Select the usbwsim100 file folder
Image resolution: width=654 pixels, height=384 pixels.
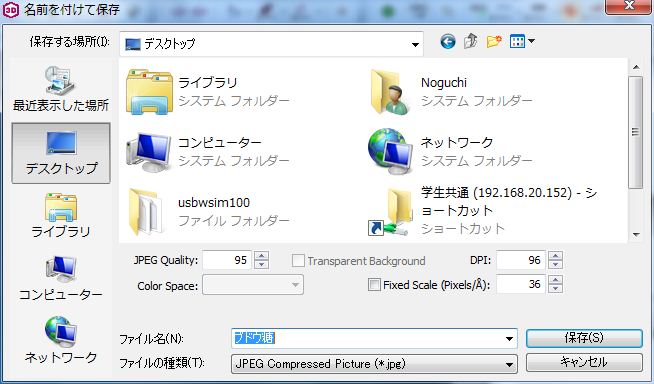(208, 211)
